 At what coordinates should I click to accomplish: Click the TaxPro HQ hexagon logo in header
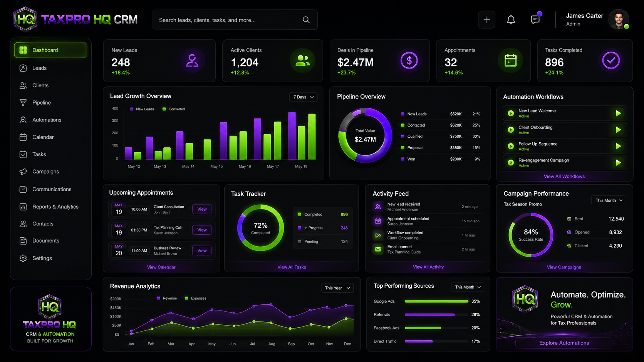point(25,19)
